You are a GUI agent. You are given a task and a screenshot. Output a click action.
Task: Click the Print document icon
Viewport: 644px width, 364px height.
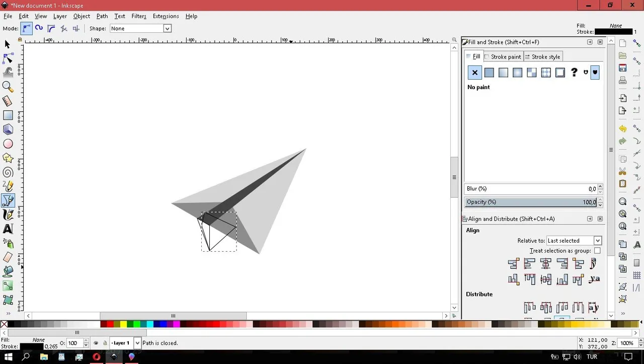(623, 80)
